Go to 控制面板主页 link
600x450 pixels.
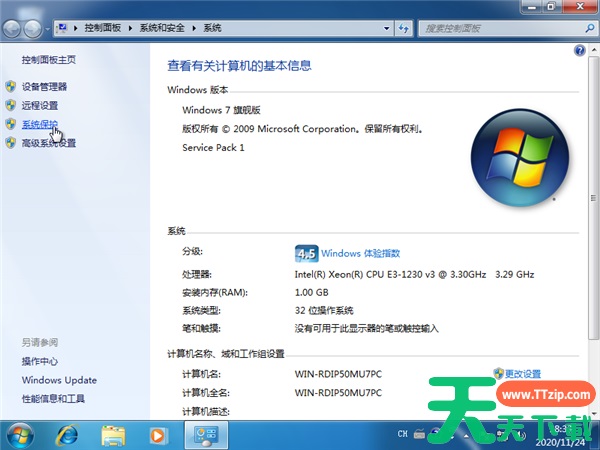[x=49, y=60]
